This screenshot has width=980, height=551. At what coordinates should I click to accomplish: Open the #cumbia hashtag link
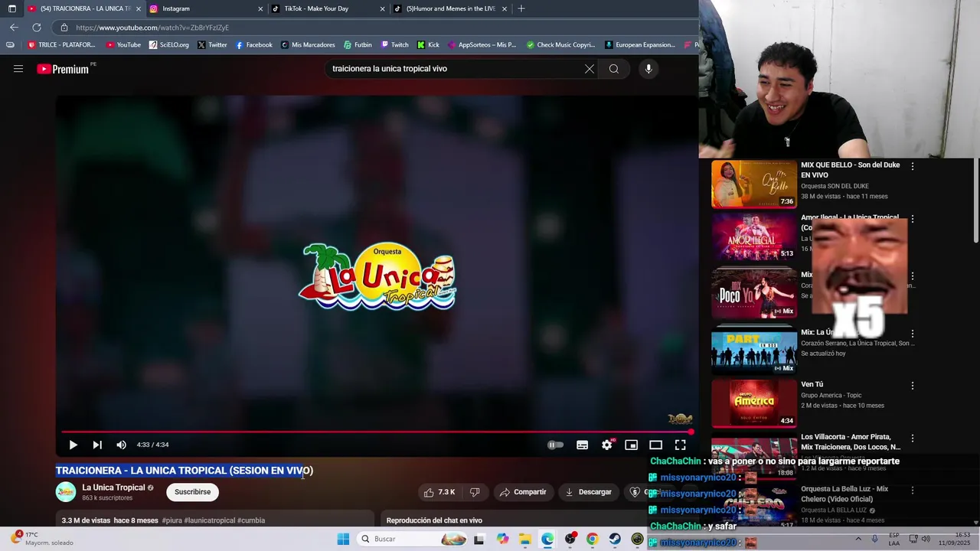251,520
